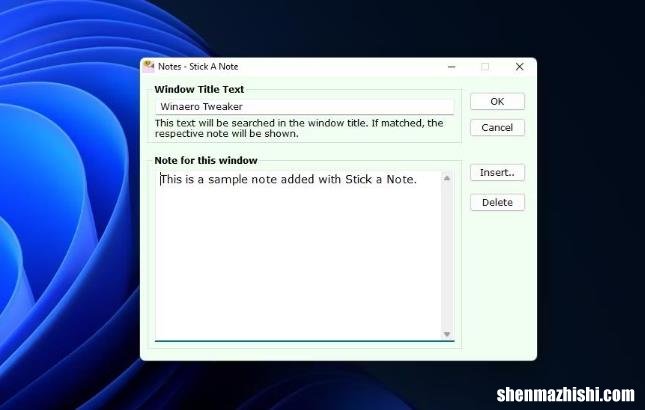Click the note scrollbar track

click(x=447, y=256)
